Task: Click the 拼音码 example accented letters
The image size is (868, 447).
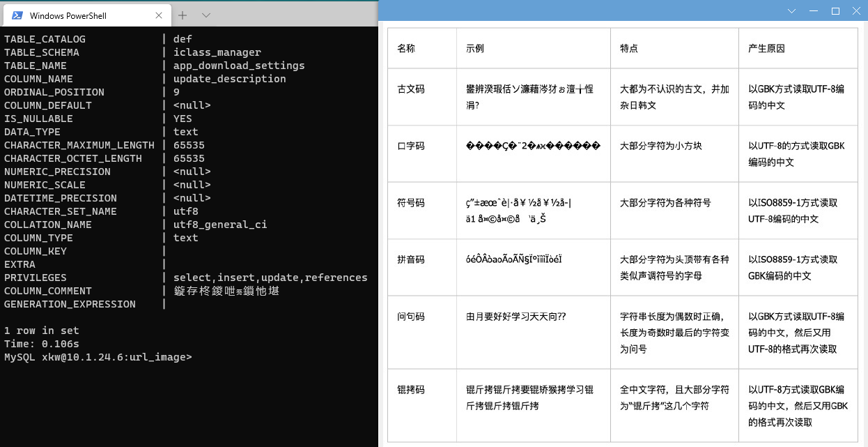Action: (514, 259)
